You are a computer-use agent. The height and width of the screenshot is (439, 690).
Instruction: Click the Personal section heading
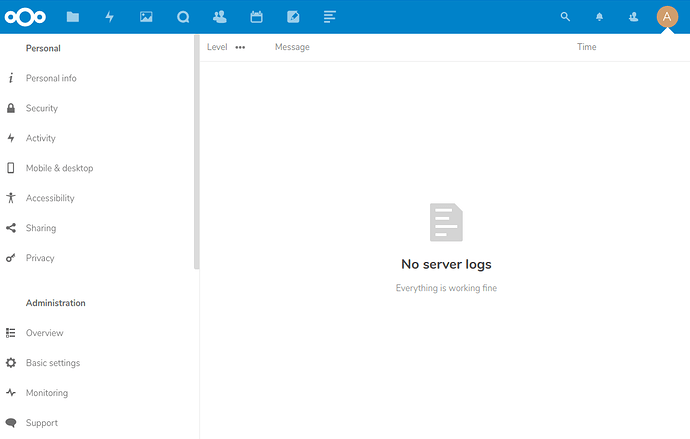pyautogui.click(x=43, y=48)
